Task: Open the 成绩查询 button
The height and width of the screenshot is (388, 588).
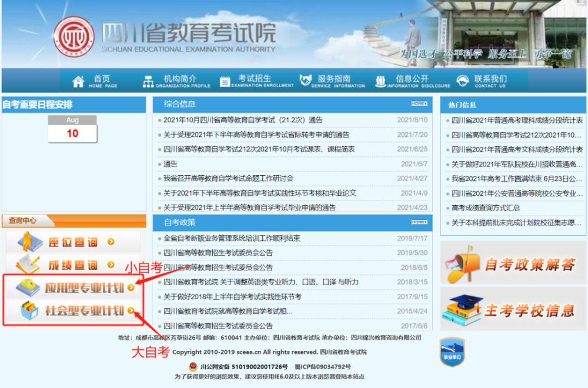Action: 73,265
